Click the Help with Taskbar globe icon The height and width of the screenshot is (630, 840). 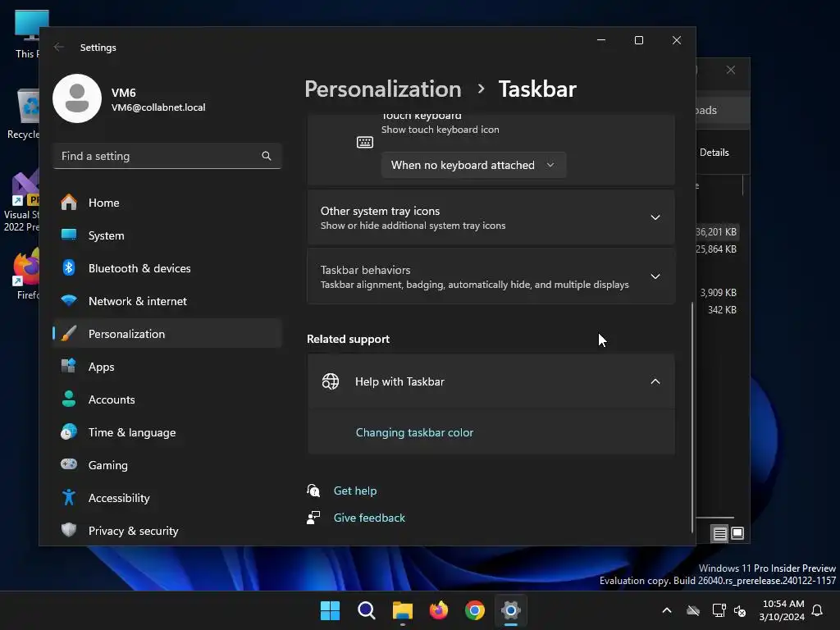[x=331, y=381]
